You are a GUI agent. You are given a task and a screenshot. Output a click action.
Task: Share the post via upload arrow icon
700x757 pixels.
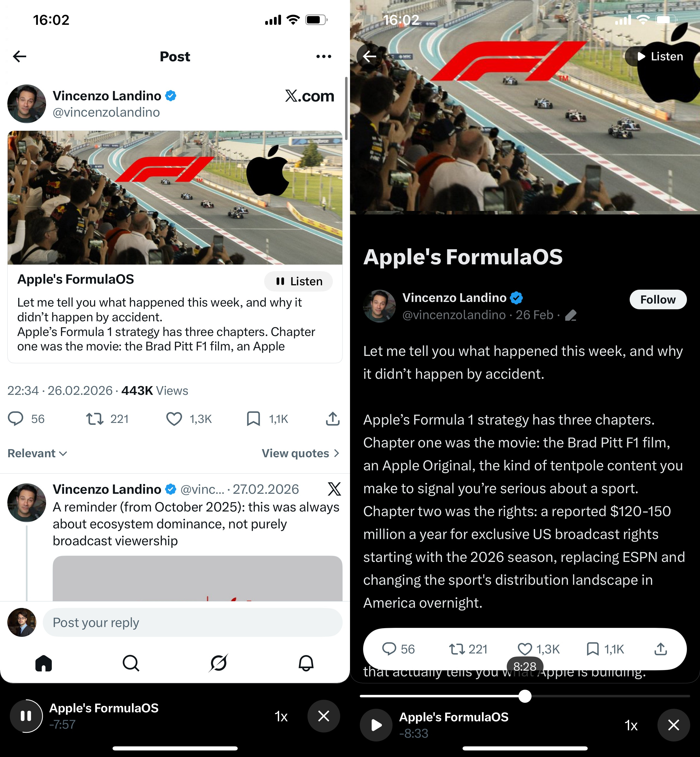pyautogui.click(x=333, y=419)
